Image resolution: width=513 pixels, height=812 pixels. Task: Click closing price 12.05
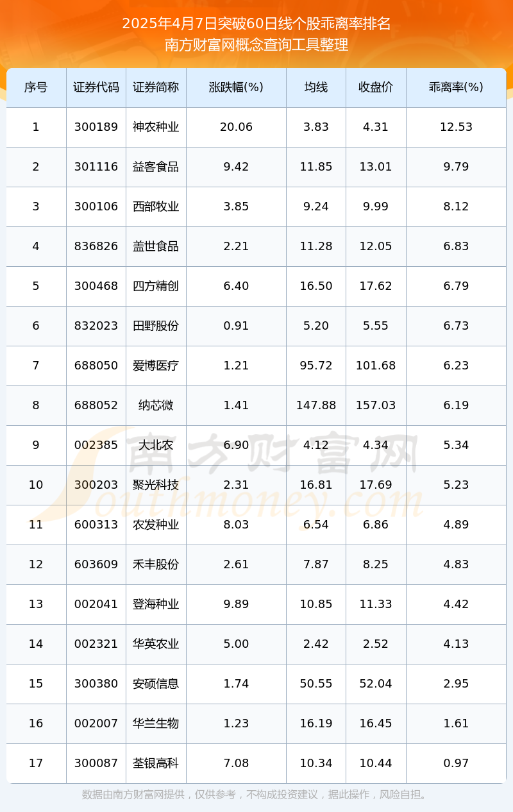[x=376, y=246]
